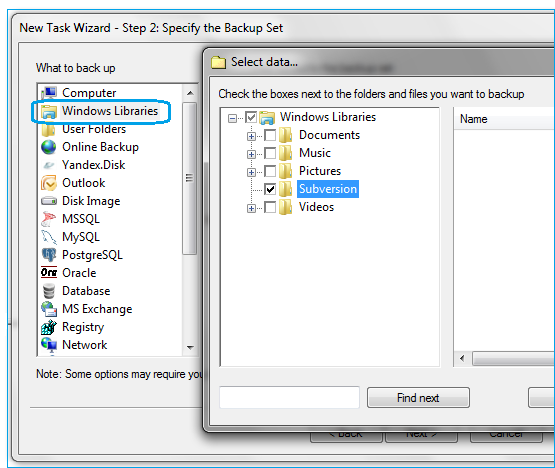Choose the Network icon
555x468 pixels.
49,345
